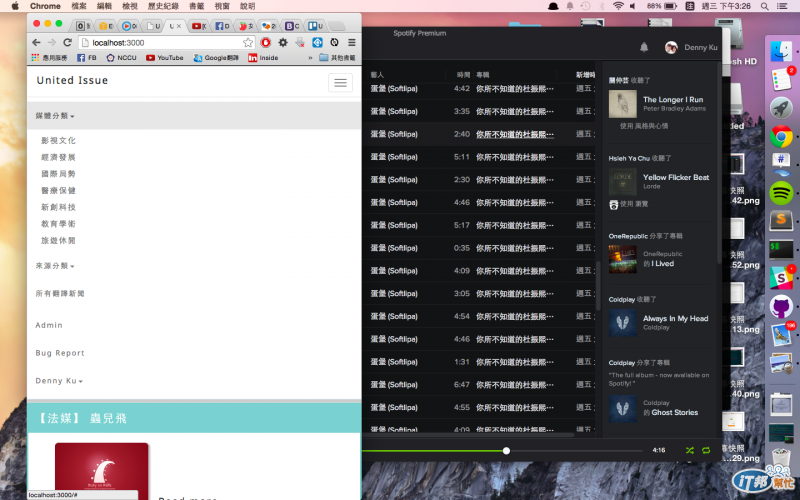Open Sublime Text icon in the Dock
This screenshot has height=500, width=800.
781,221
